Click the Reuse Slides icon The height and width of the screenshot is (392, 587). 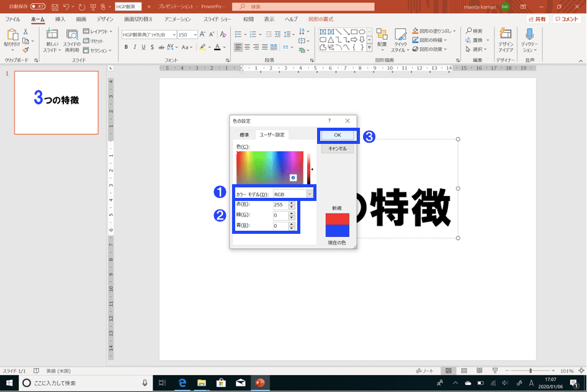click(x=72, y=35)
